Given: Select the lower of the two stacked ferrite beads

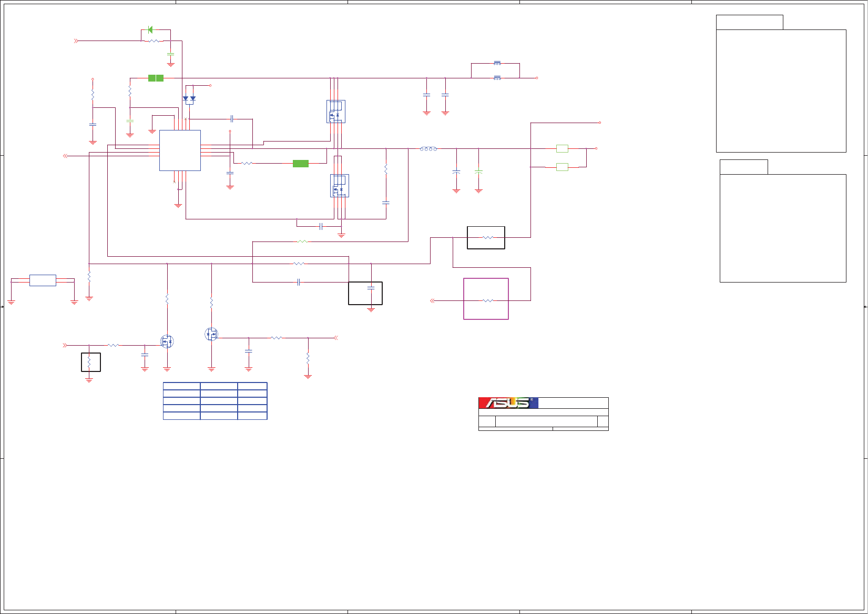Looking at the screenshot, I should (x=497, y=78).
